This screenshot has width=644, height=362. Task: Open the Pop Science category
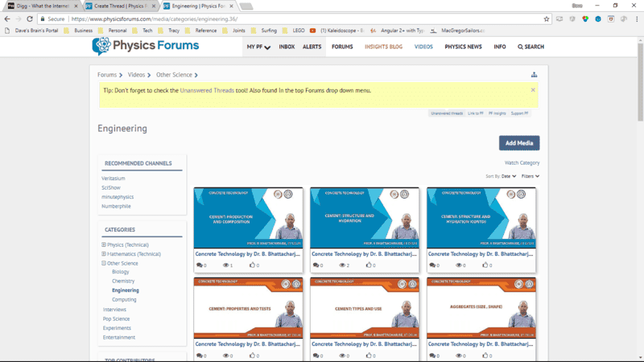(x=116, y=319)
